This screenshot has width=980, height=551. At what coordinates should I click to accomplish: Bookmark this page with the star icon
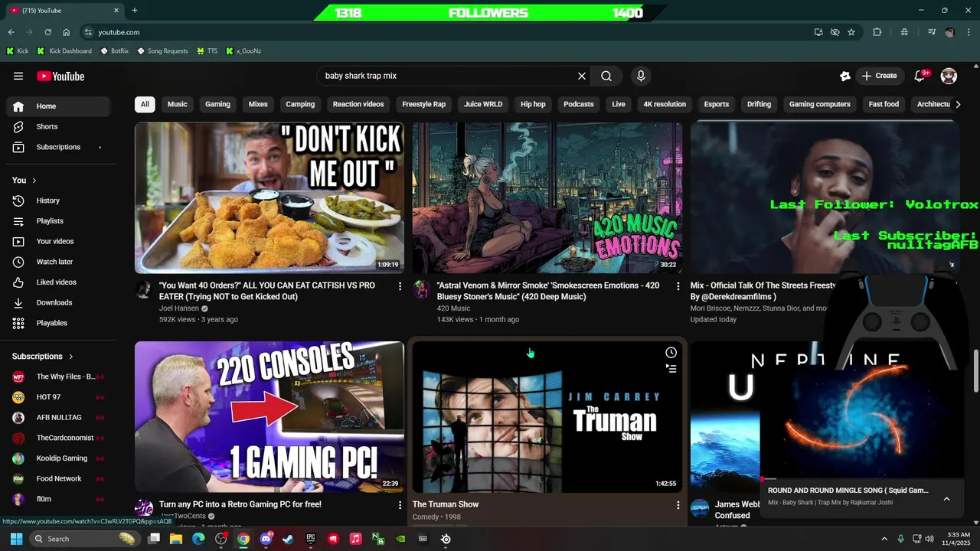click(x=851, y=32)
